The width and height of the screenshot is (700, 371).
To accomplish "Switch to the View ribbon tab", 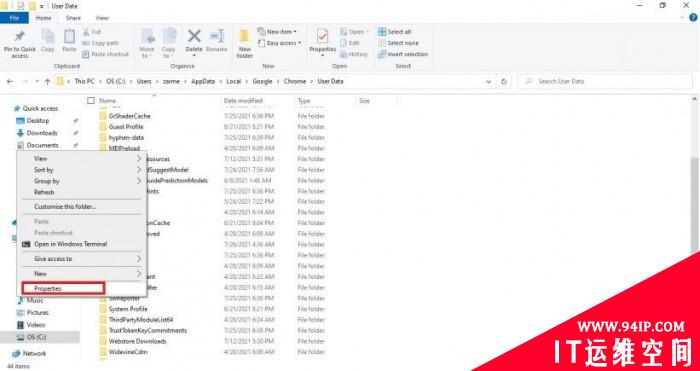I will click(x=102, y=18).
